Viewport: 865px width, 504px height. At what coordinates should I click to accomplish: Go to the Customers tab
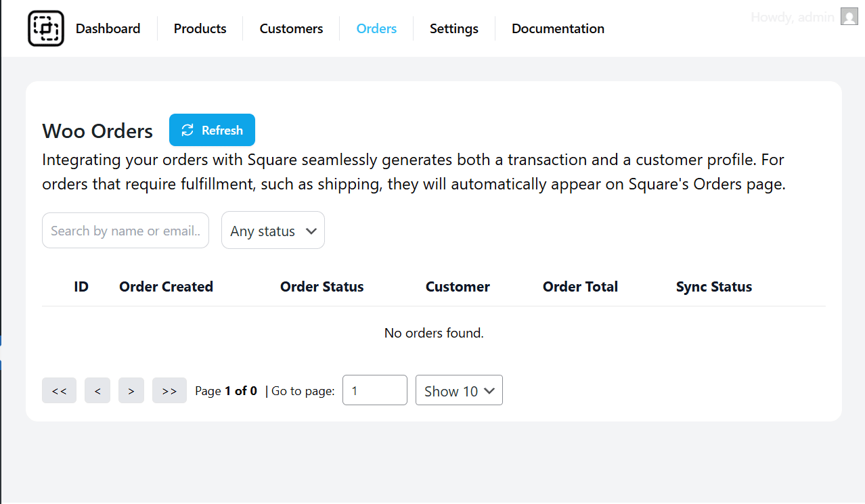[291, 28]
